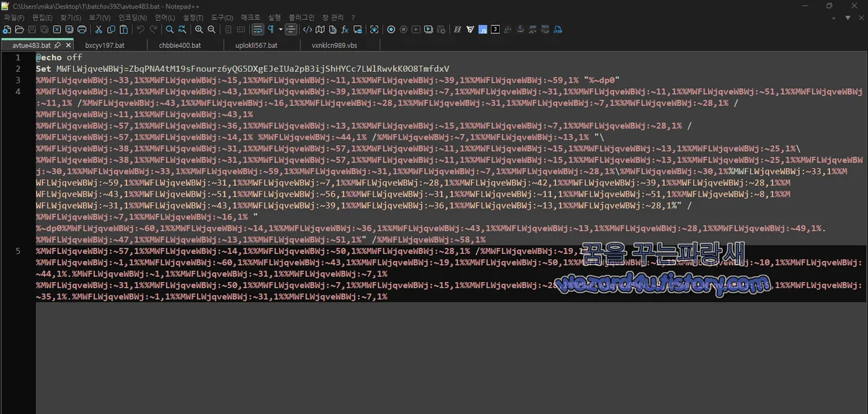Click the Save icon in the toolbar
This screenshot has height=414, width=868.
pyautogui.click(x=32, y=29)
